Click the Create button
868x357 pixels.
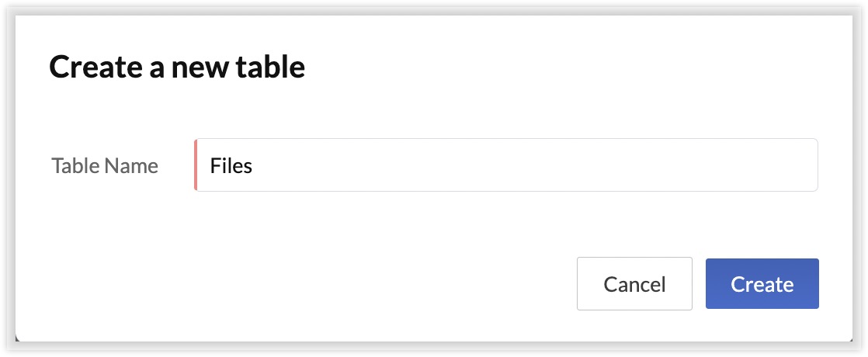(x=762, y=284)
